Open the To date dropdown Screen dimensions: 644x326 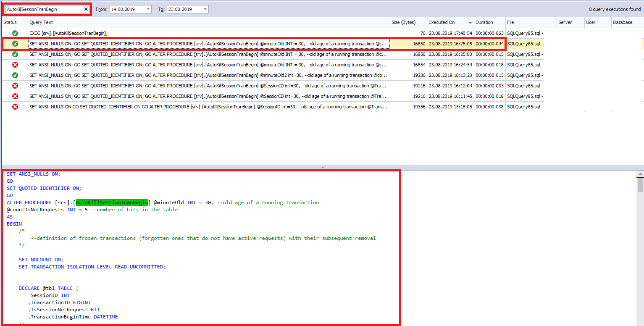pyautogui.click(x=205, y=9)
